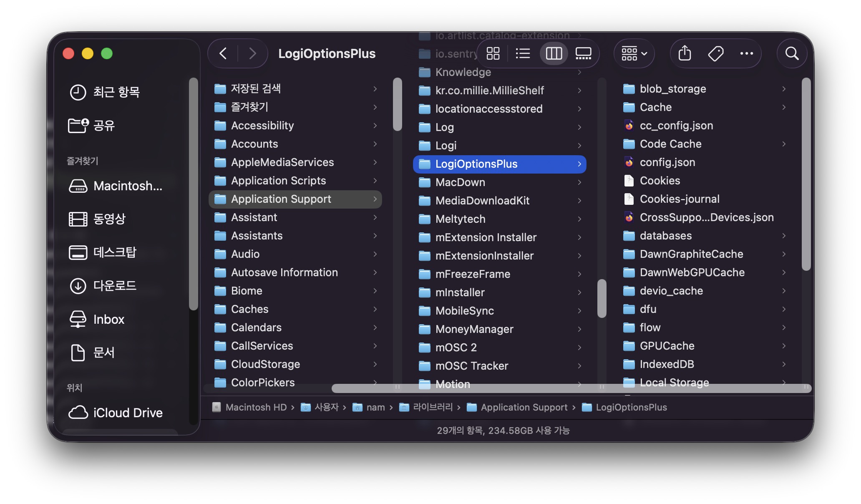861x504 pixels.
Task: Click Application Support in path bar
Action: [x=524, y=407]
